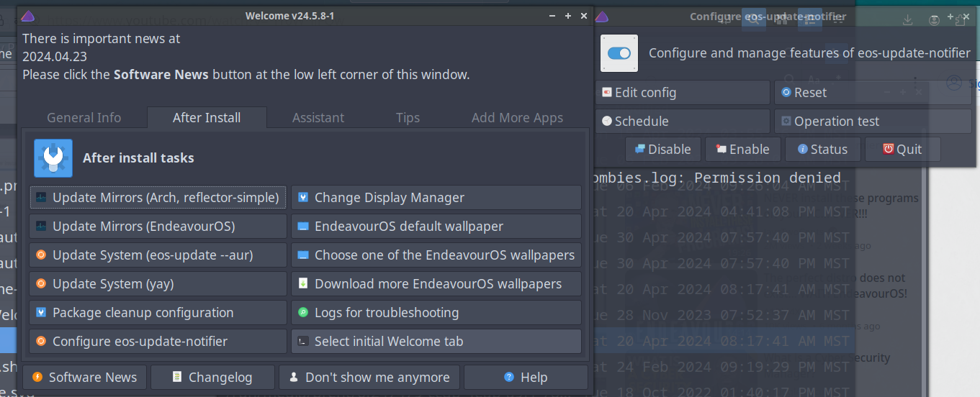View the Changelog

coord(213,377)
